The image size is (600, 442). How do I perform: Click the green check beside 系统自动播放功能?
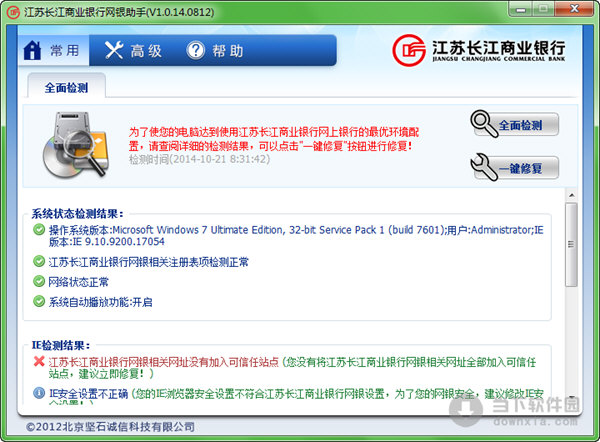click(39, 301)
